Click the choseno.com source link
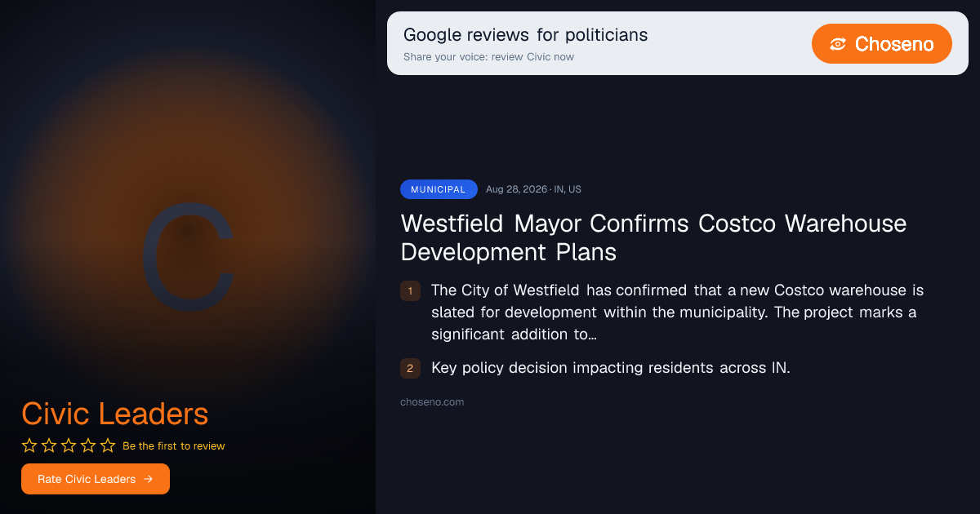980x514 pixels. (x=432, y=402)
